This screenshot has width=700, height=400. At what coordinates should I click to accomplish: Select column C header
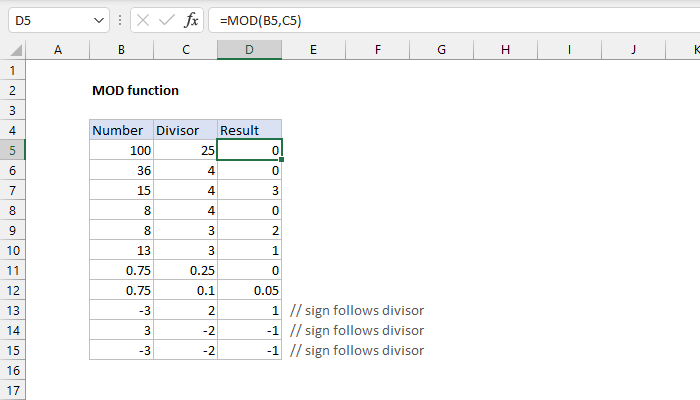coord(186,50)
